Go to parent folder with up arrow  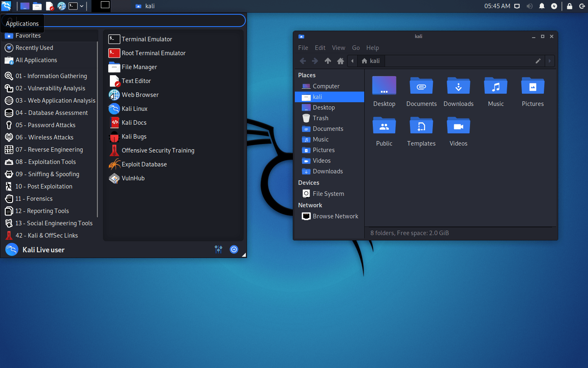(328, 61)
